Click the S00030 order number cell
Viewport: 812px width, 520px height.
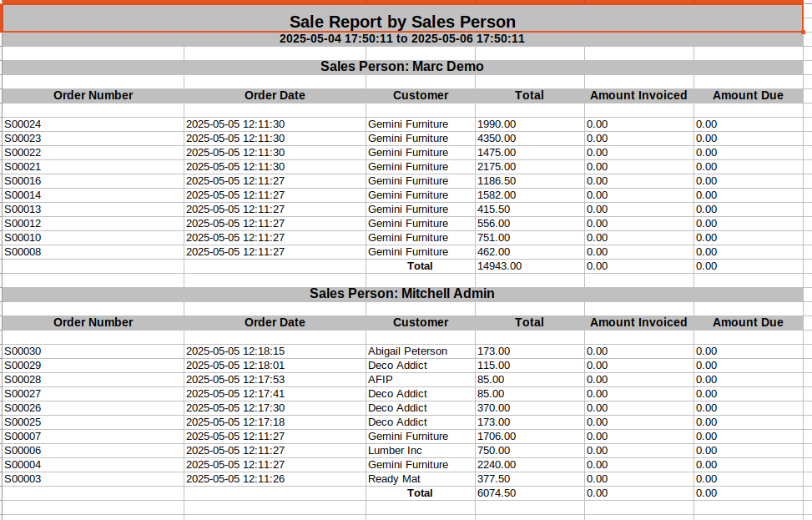pyautogui.click(x=93, y=351)
